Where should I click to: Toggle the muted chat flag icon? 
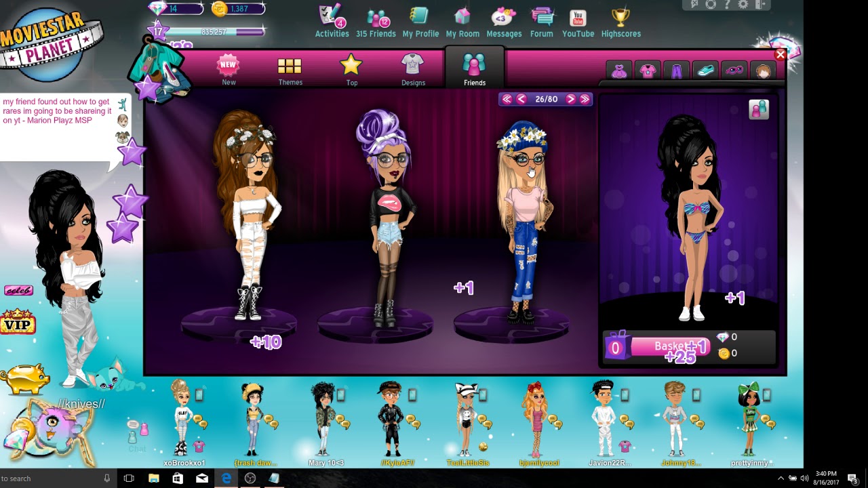coord(694,5)
